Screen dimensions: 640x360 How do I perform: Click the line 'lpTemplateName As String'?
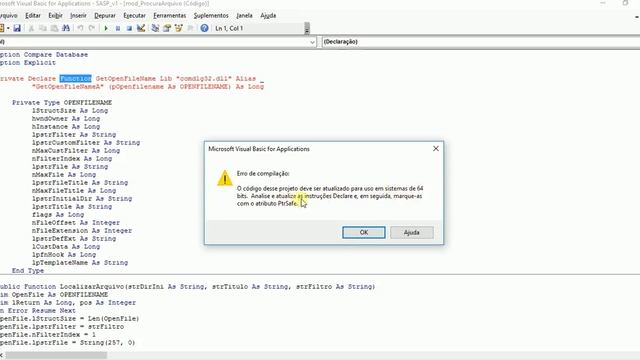[x=80, y=263]
